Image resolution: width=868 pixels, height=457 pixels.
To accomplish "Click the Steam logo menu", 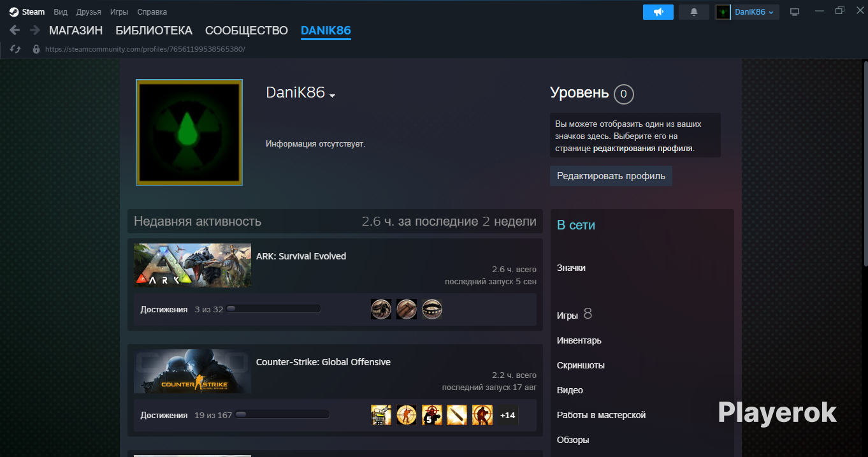I will (x=27, y=11).
